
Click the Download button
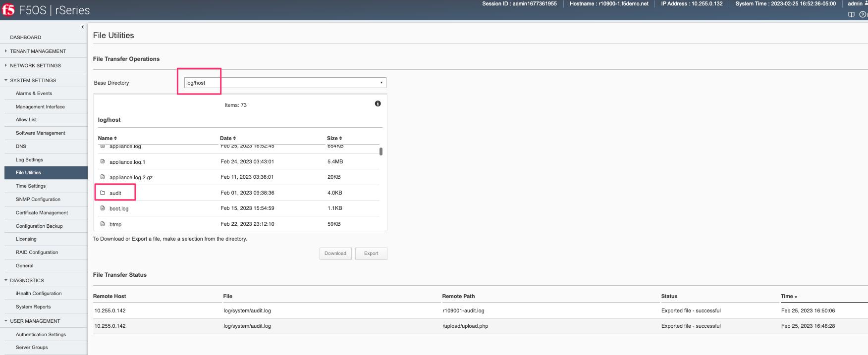click(x=335, y=254)
